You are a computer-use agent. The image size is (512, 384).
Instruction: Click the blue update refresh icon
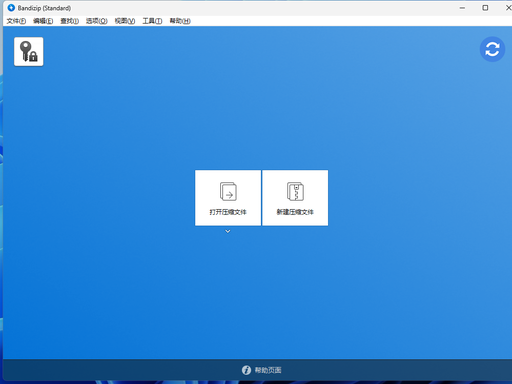[492, 49]
